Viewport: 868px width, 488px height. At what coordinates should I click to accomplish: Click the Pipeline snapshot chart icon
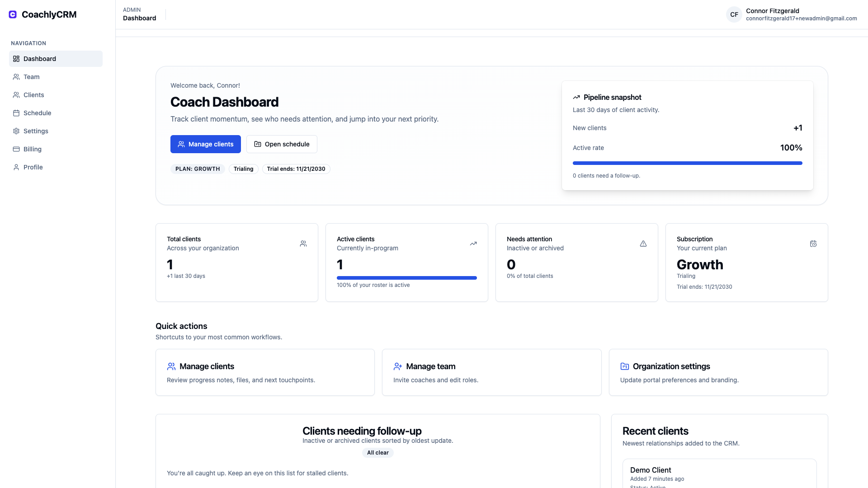click(x=576, y=97)
